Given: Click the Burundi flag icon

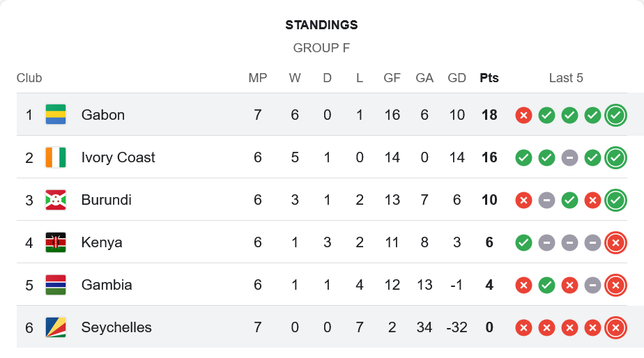Looking at the screenshot, I should (x=56, y=200).
